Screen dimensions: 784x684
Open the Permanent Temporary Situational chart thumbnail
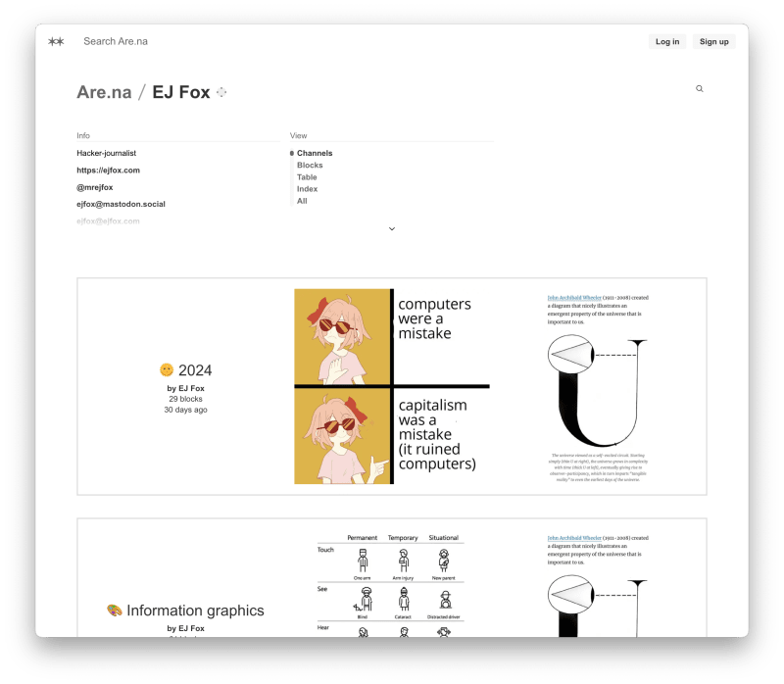point(390,584)
